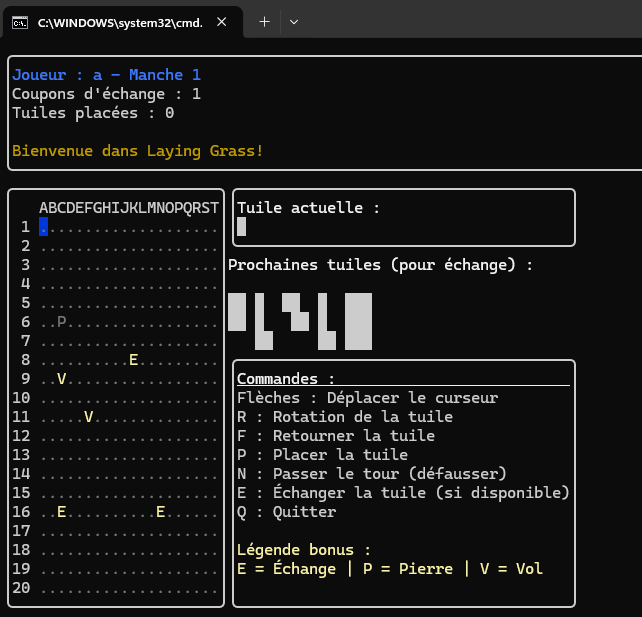The width and height of the screenshot is (642, 617).
Task: Click the 'Q : Quitter' command line
Action: tap(286, 512)
